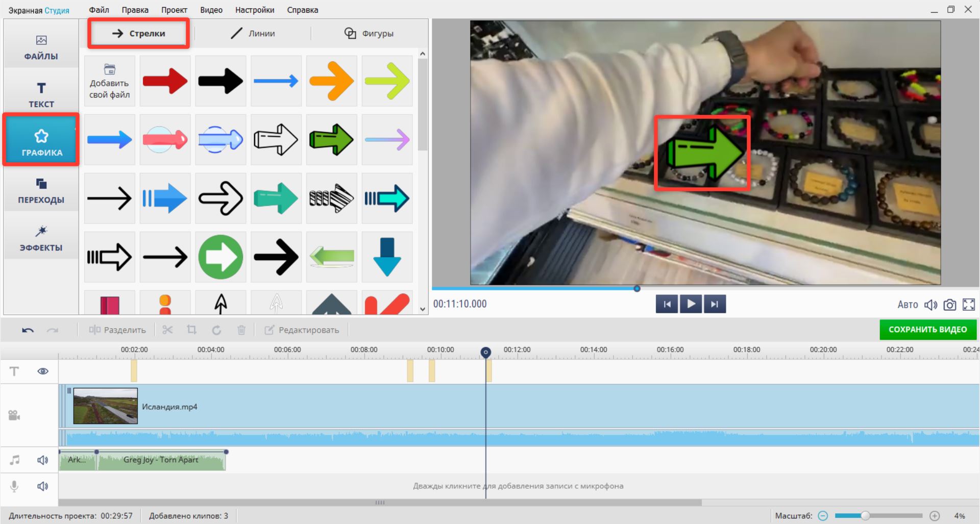This screenshot has width=980, height=524.
Task: Switch to the Фигуры tab
Action: coord(369,34)
